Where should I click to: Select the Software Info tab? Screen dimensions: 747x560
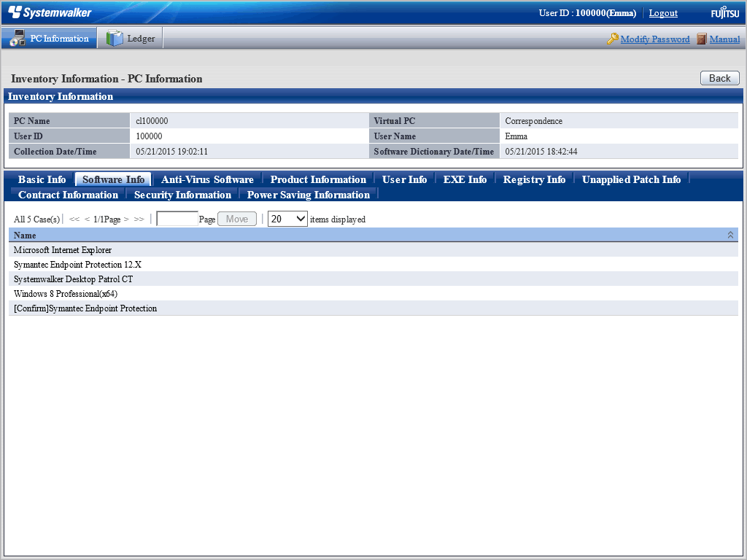tap(113, 179)
